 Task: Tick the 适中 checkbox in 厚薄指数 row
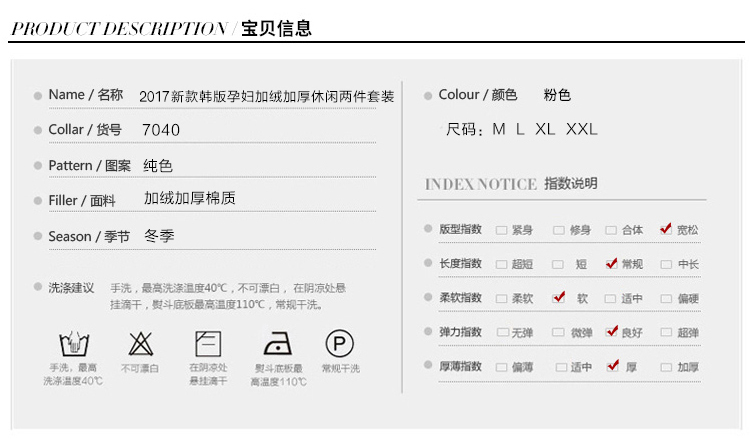pyautogui.click(x=561, y=367)
